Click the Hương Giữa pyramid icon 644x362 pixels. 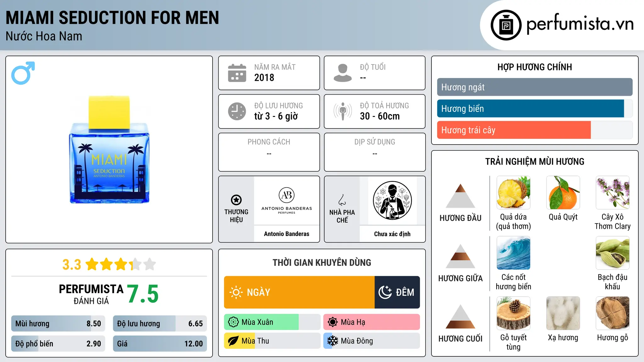461,256
